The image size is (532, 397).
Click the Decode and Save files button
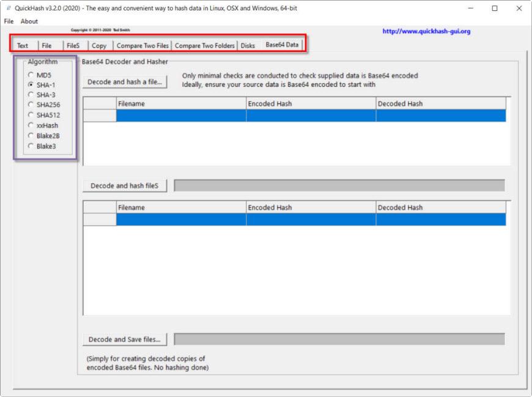click(x=125, y=339)
